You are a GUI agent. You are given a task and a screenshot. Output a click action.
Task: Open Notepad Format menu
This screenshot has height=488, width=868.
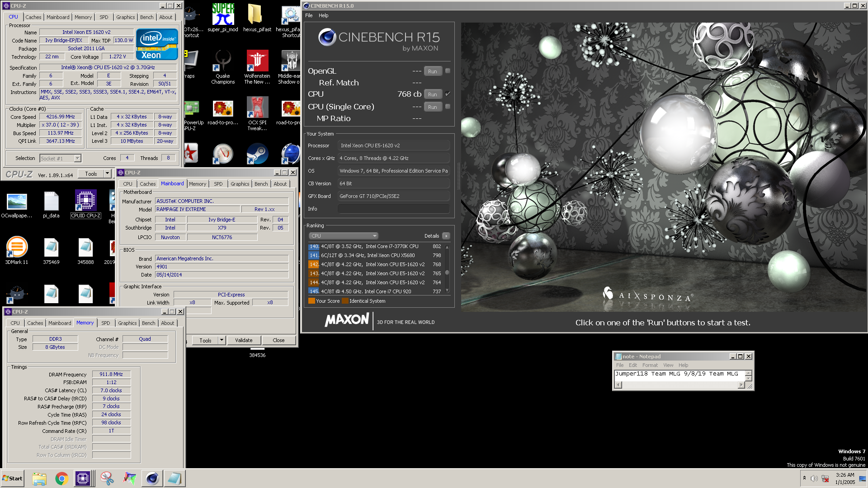pyautogui.click(x=650, y=365)
